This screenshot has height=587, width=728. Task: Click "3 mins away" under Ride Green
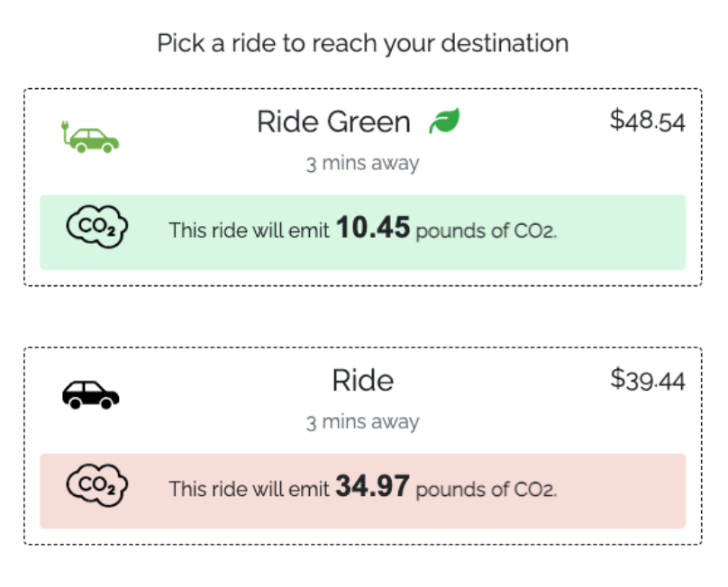click(362, 164)
